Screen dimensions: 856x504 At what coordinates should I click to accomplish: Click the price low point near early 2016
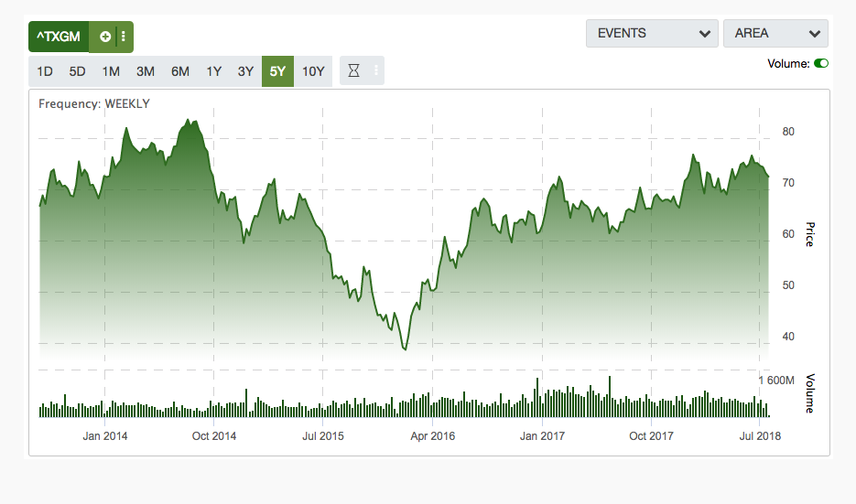click(405, 349)
